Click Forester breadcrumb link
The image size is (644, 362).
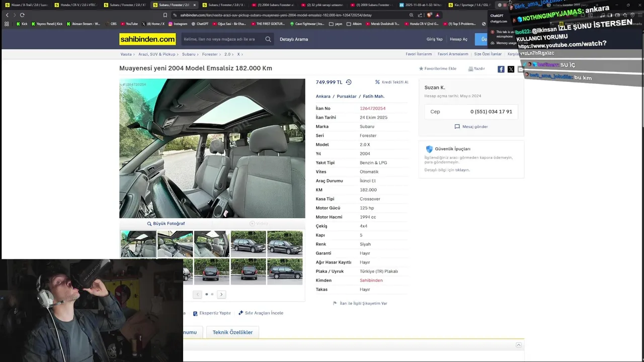click(x=210, y=54)
